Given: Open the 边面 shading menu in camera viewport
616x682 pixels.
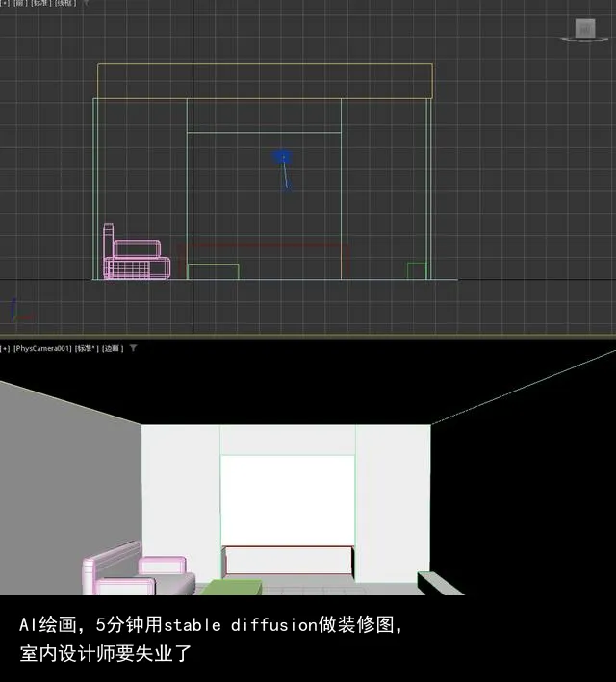Looking at the screenshot, I should click(113, 348).
